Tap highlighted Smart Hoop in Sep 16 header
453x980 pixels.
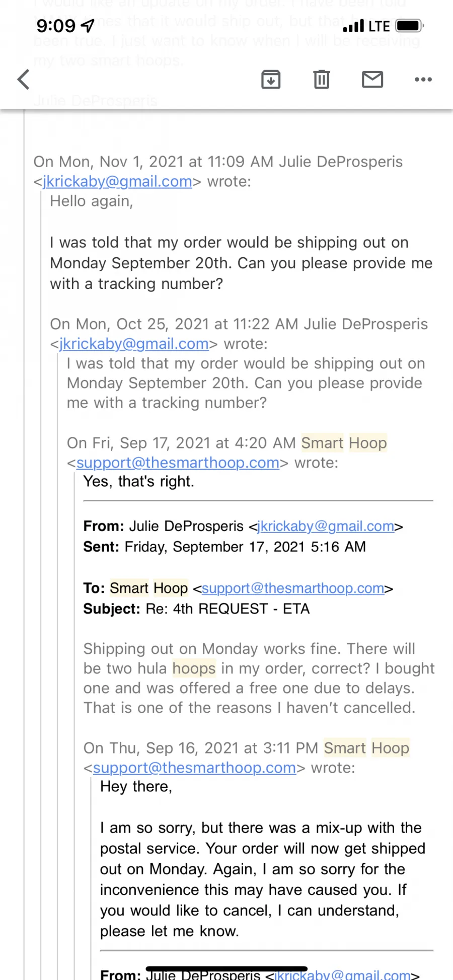tap(367, 748)
